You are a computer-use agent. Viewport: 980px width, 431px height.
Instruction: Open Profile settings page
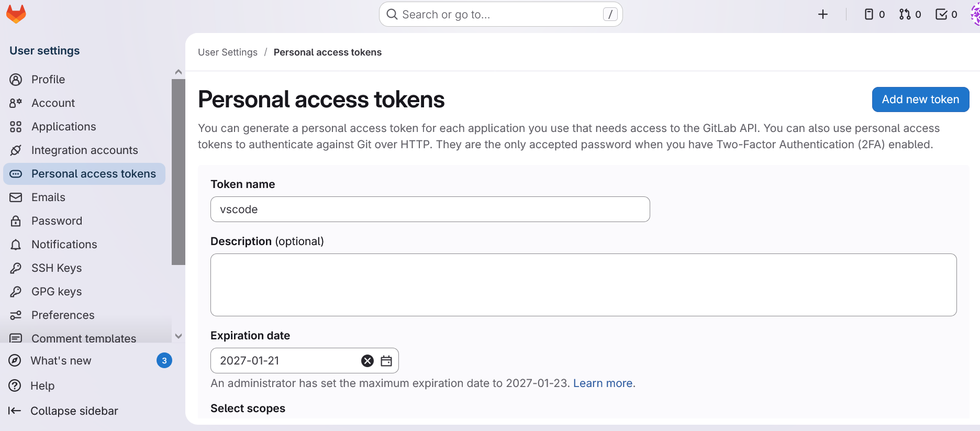click(x=48, y=80)
